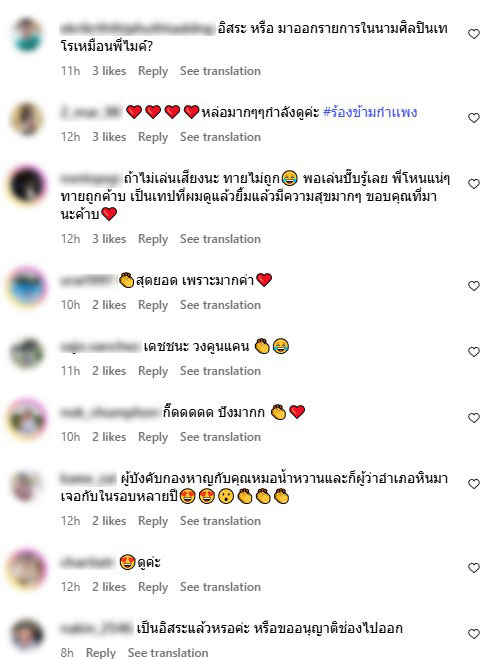See translation of the ผู้บังคับกองหาญ comment
Screen dimensions: 491x659
(220, 521)
